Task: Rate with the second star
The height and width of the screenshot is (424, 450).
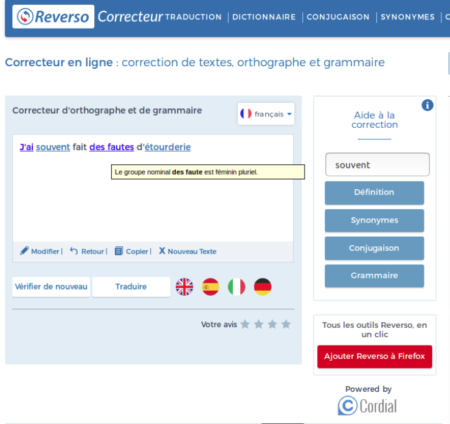Action: (259, 324)
